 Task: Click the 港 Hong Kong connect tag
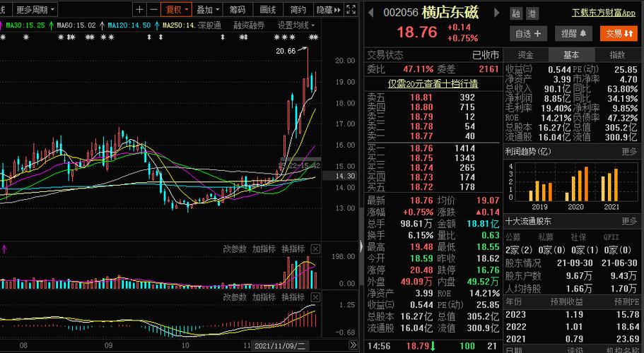532,13
